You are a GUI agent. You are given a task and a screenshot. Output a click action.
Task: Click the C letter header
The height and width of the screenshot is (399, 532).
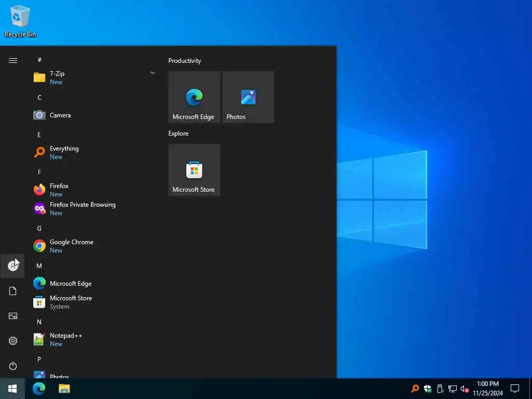(39, 97)
